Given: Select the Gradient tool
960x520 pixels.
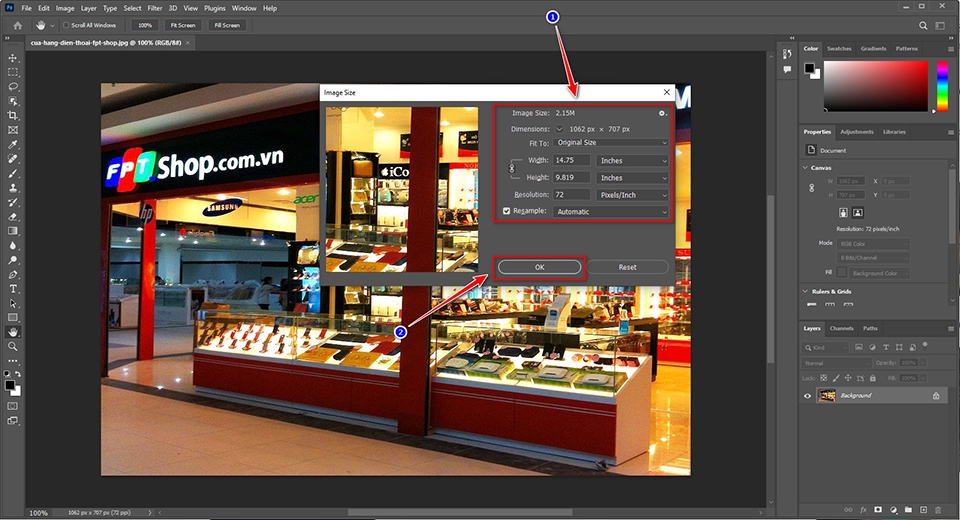Looking at the screenshot, I should (x=13, y=231).
